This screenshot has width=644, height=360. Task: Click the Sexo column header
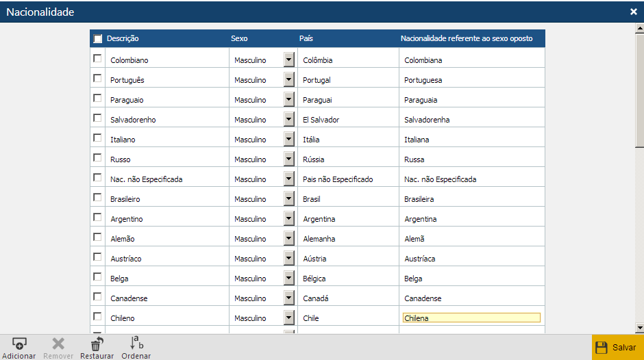click(x=239, y=38)
